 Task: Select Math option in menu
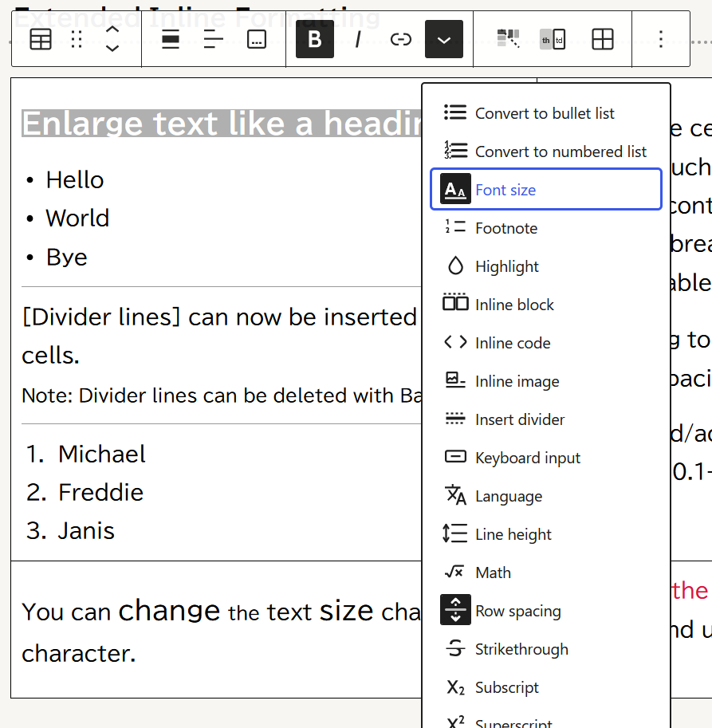546,573
